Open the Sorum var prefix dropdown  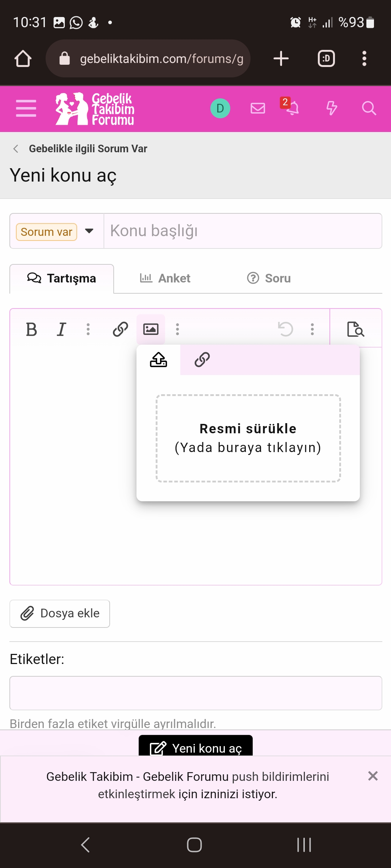(89, 231)
